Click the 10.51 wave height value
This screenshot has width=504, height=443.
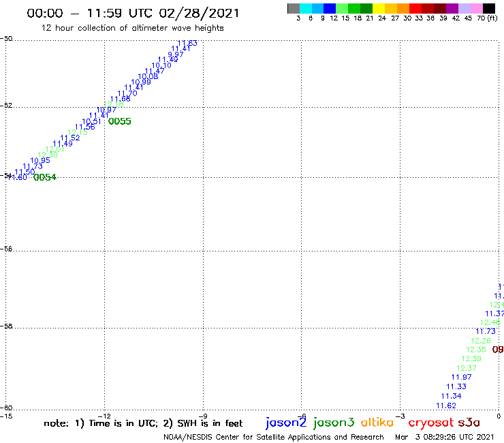(x=92, y=121)
